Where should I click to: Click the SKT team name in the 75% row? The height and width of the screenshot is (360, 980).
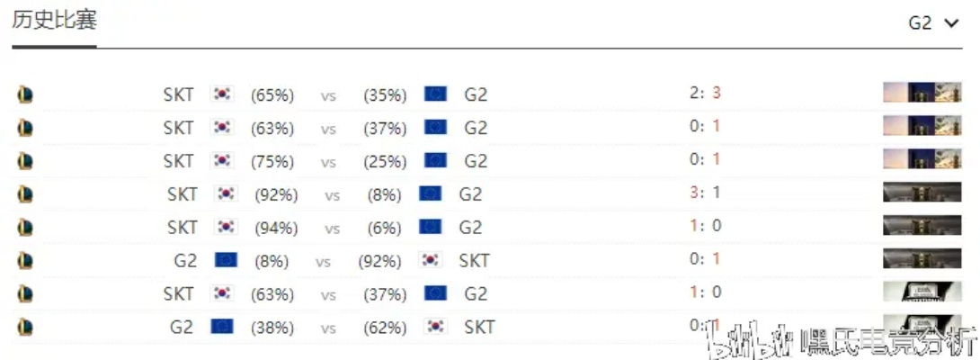pos(178,161)
